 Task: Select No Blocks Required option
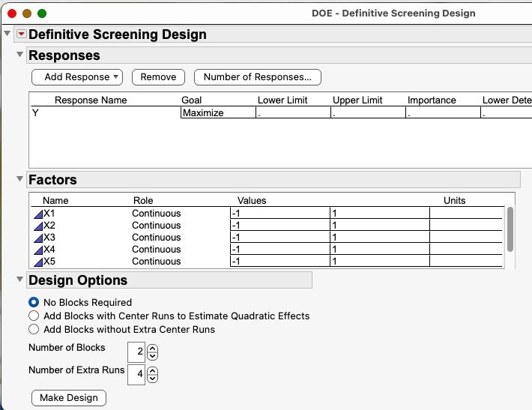coord(34,303)
